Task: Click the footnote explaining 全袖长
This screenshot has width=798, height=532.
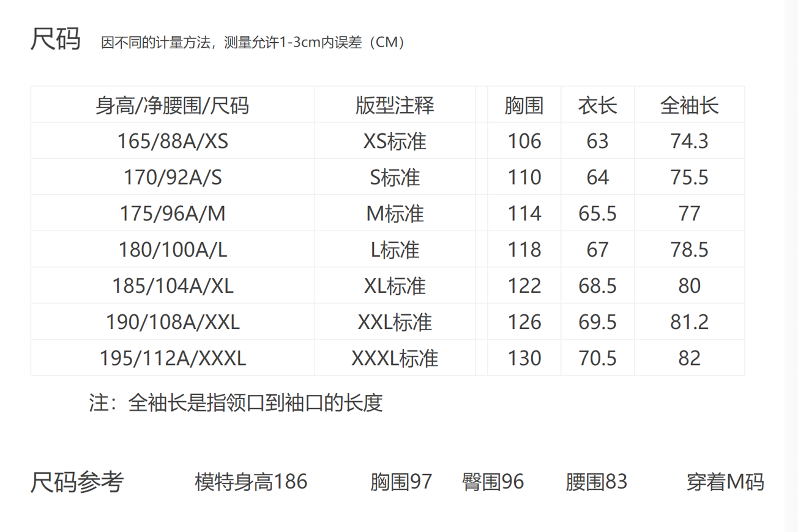Action: pyautogui.click(x=236, y=404)
